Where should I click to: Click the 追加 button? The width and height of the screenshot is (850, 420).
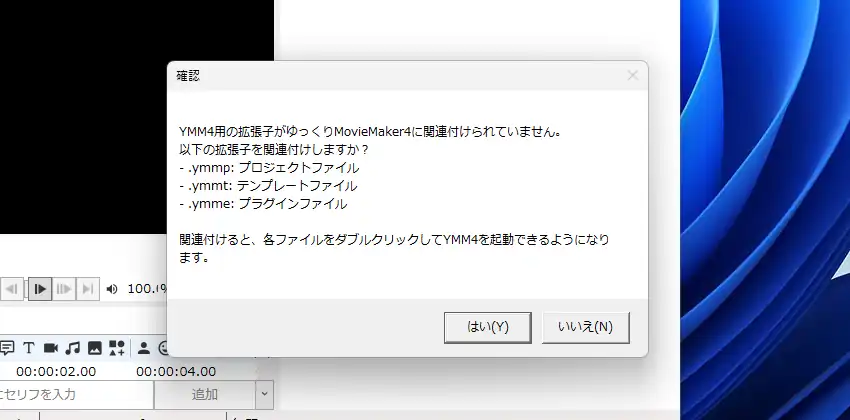(x=204, y=394)
